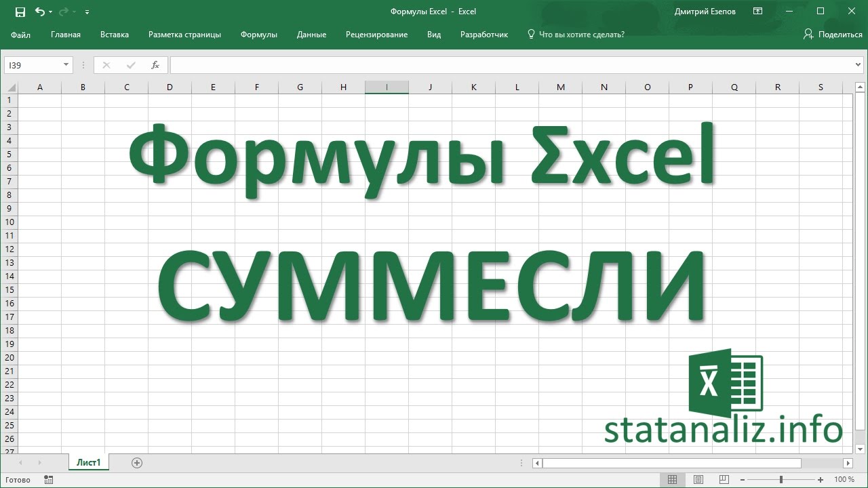
Task: Click the zoom out minus button
Action: pyautogui.click(x=744, y=479)
